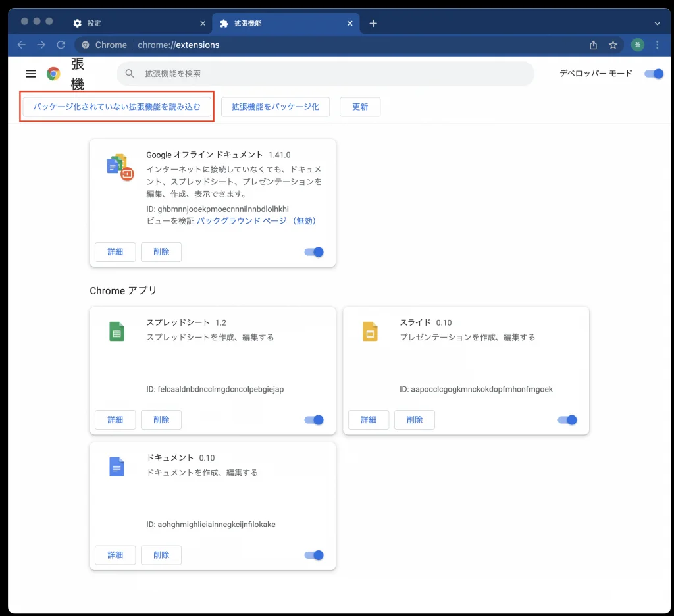Click パッケージ化されていない拡張機能を読み込む button
Screen dimensions: 674x616
coord(117,107)
